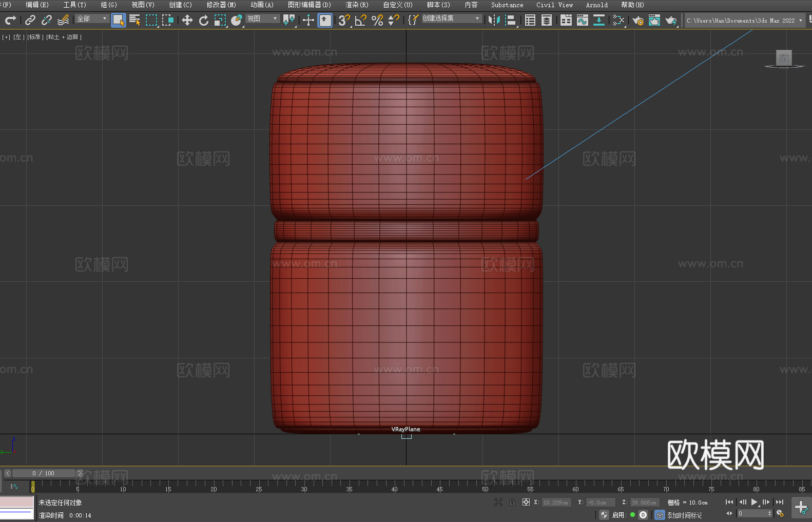The height and width of the screenshot is (522, 812).
Task: Toggle Window/Crossing selection mode
Action: 168,20
